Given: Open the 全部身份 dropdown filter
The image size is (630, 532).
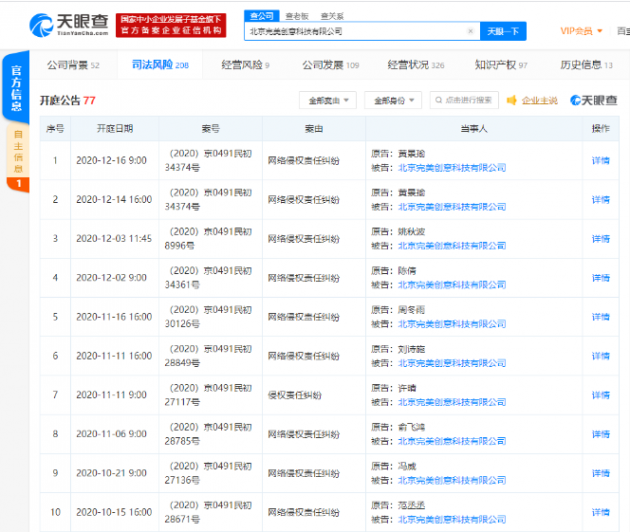Looking at the screenshot, I should (x=393, y=100).
